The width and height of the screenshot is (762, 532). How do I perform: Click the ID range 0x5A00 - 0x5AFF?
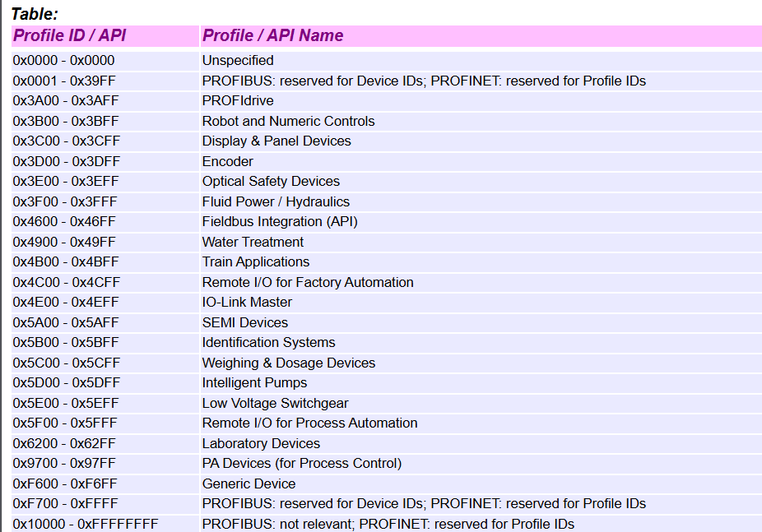click(x=66, y=322)
